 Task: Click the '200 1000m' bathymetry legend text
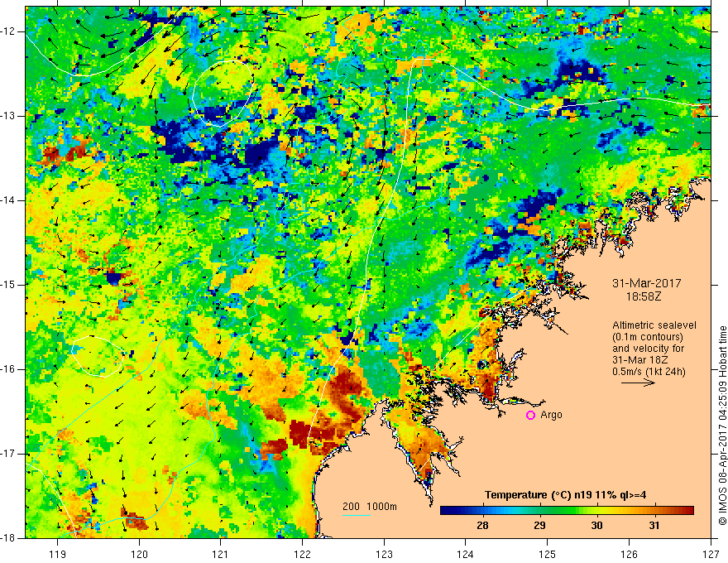click(x=370, y=507)
